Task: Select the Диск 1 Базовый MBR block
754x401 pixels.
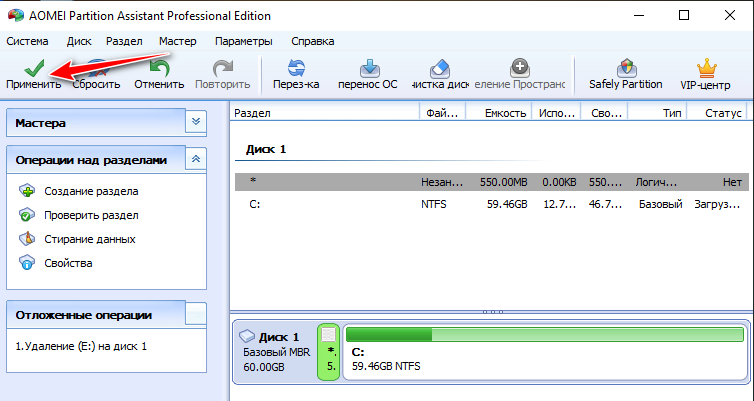Action: [276, 352]
